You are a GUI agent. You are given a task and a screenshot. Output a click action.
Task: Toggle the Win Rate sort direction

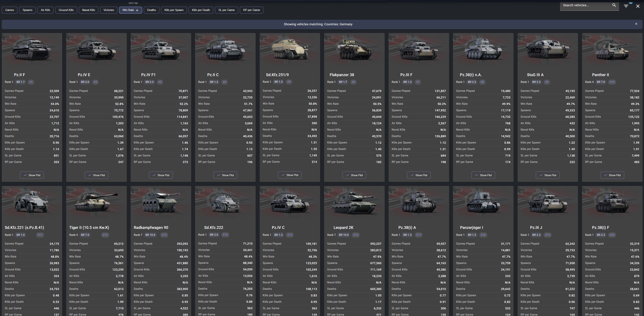pos(130,10)
